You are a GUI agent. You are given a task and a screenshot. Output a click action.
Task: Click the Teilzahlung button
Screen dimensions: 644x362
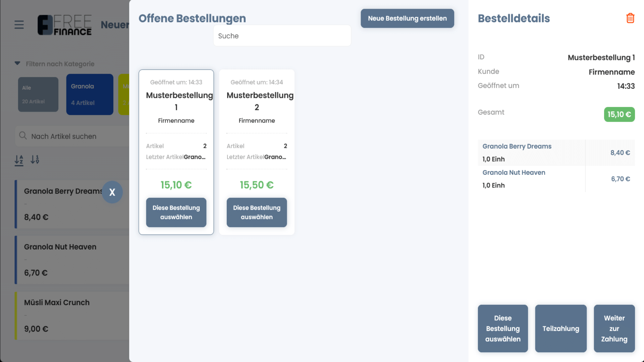560,328
